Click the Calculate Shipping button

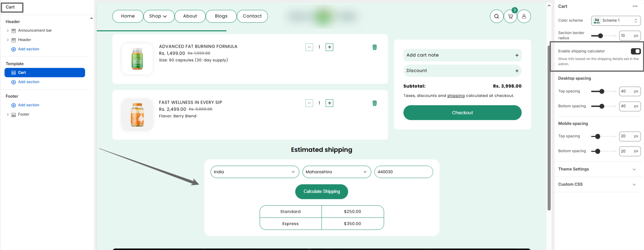point(321,192)
